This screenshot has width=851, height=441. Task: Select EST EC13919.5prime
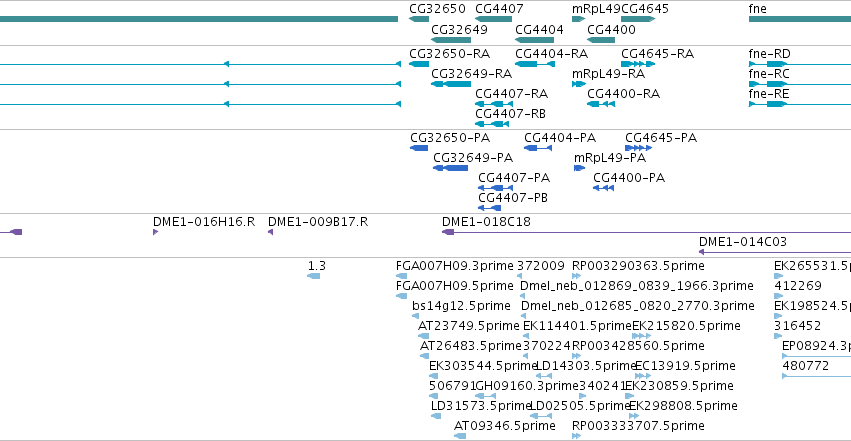(x=643, y=376)
